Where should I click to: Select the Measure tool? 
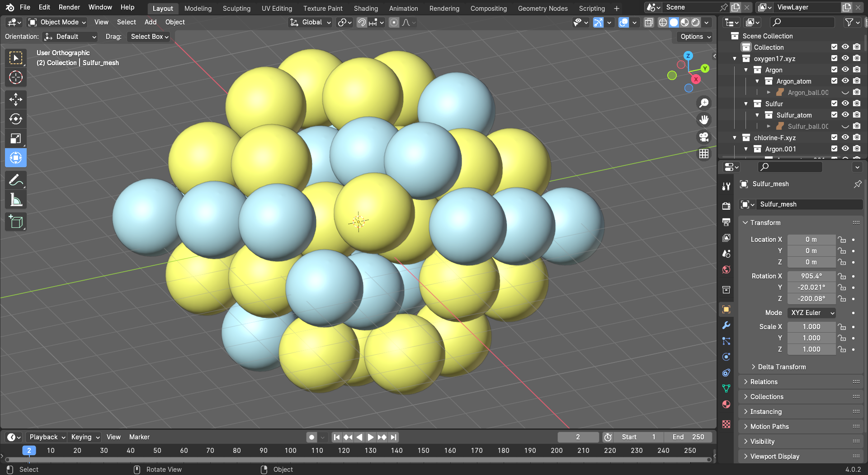click(x=16, y=200)
